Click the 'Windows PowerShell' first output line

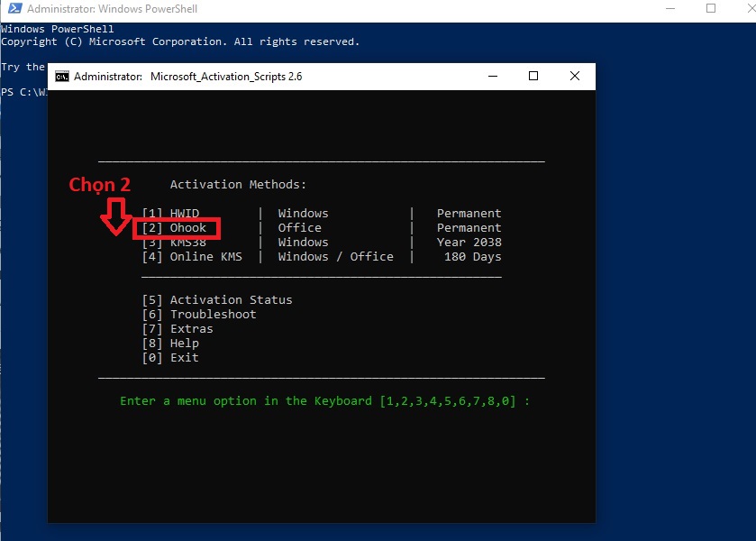point(58,29)
